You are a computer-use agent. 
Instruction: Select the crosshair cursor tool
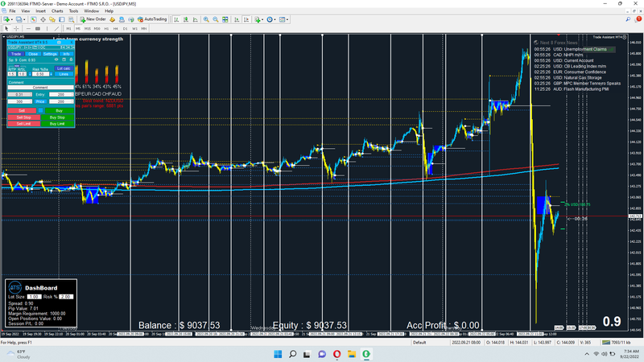(x=16, y=29)
